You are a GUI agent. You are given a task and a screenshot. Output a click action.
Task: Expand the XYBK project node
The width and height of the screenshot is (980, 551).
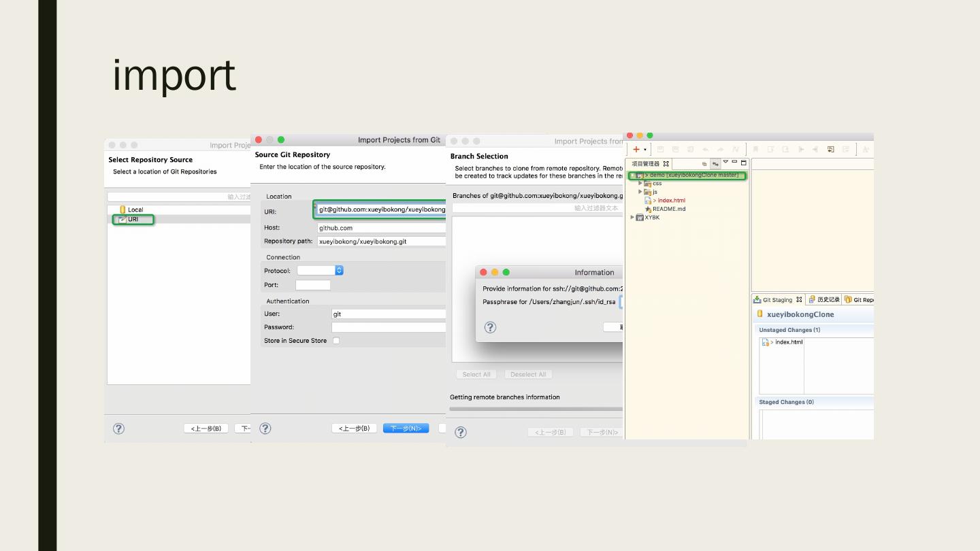(632, 218)
